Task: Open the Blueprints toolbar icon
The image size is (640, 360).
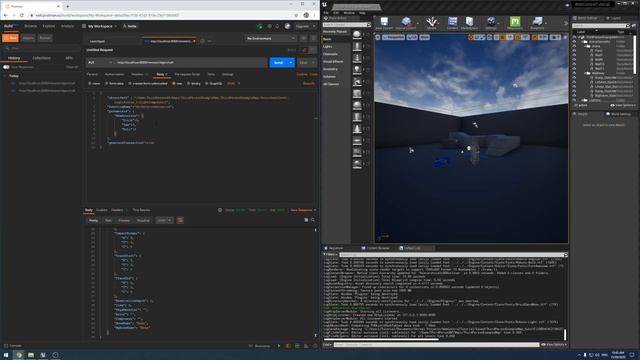Action: coord(537,22)
